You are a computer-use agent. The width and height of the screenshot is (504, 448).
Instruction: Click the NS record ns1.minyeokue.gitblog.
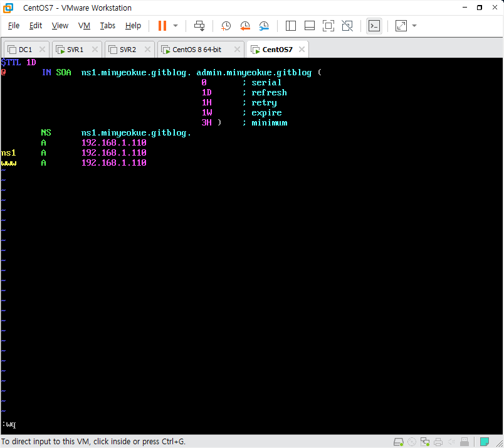136,133
